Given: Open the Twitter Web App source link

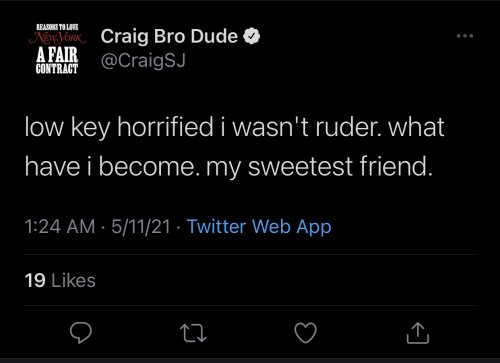Looking at the screenshot, I should (259, 227).
